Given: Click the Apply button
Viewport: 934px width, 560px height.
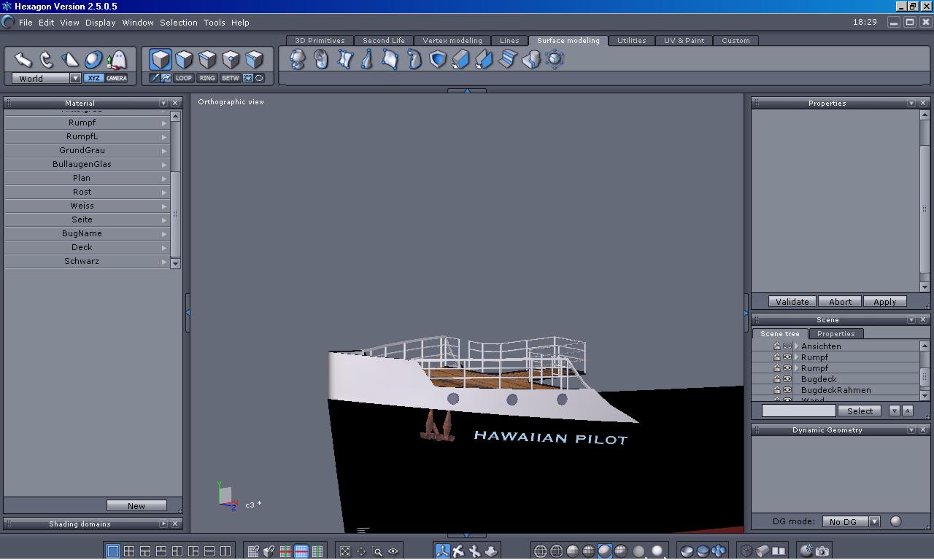Looking at the screenshot, I should 884,302.
